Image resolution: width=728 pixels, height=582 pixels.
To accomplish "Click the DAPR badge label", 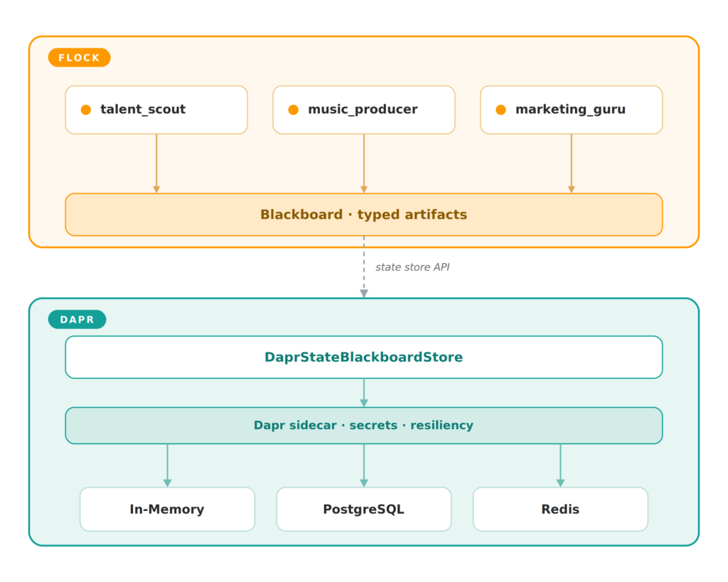I will pyautogui.click(x=77, y=319).
